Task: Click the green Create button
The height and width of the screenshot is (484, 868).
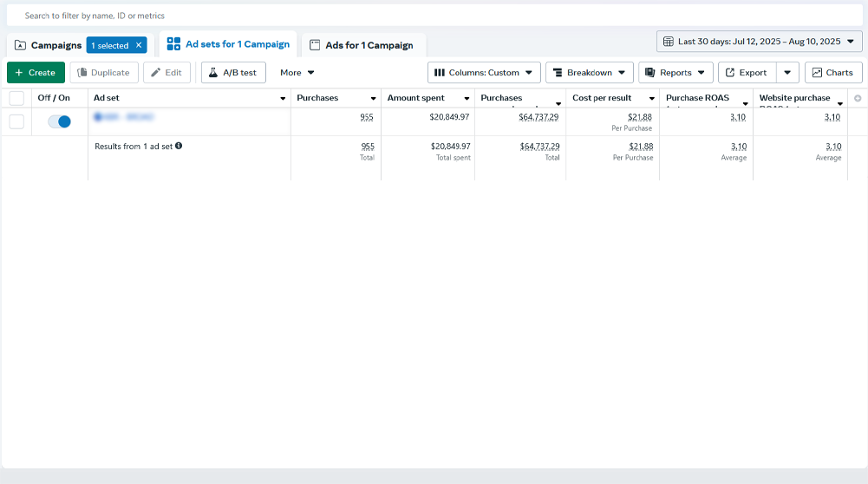Action: tap(36, 73)
